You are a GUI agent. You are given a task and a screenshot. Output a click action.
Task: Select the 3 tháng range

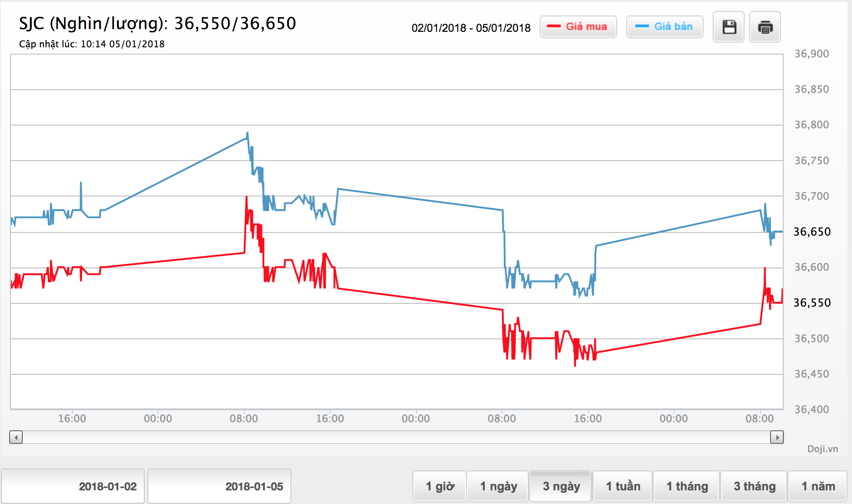point(754,486)
